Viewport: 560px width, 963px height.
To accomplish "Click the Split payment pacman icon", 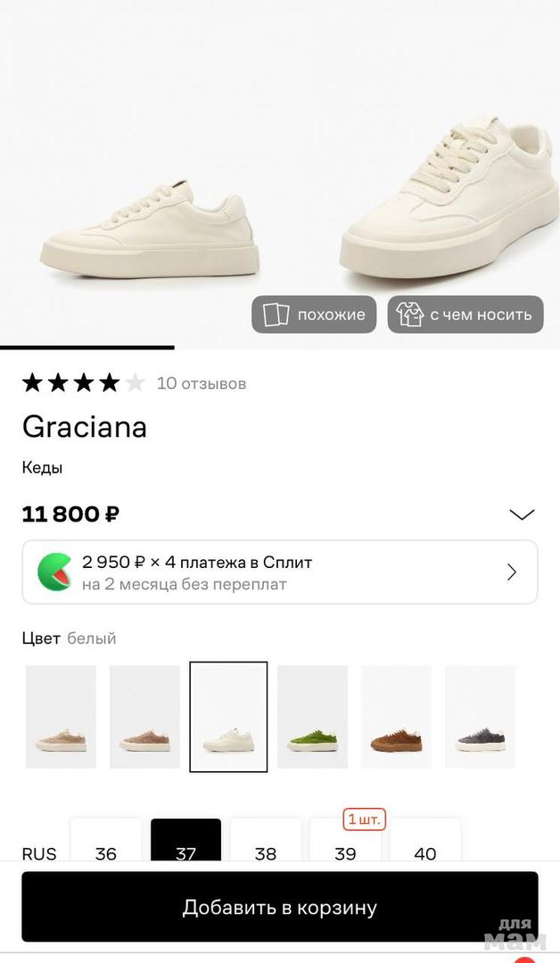I will click(x=55, y=572).
